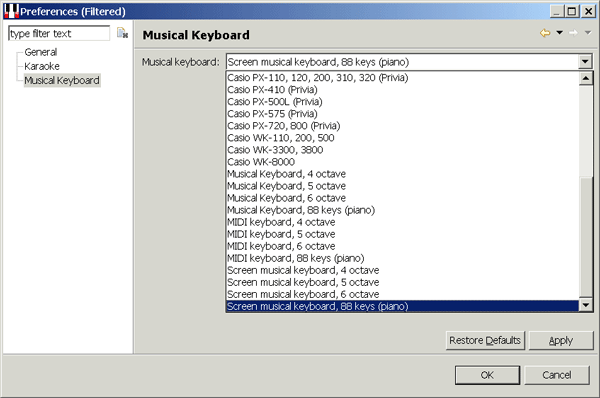Open the Musical keyboard combo box arrow
Viewport: 600px width, 398px height.
tap(585, 62)
